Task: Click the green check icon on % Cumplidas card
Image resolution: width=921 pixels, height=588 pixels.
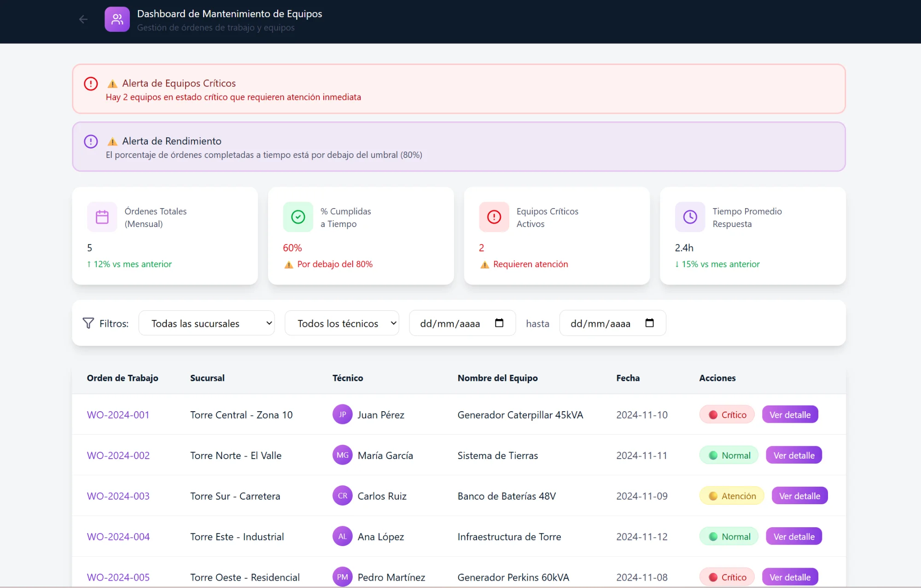Action: click(x=298, y=217)
